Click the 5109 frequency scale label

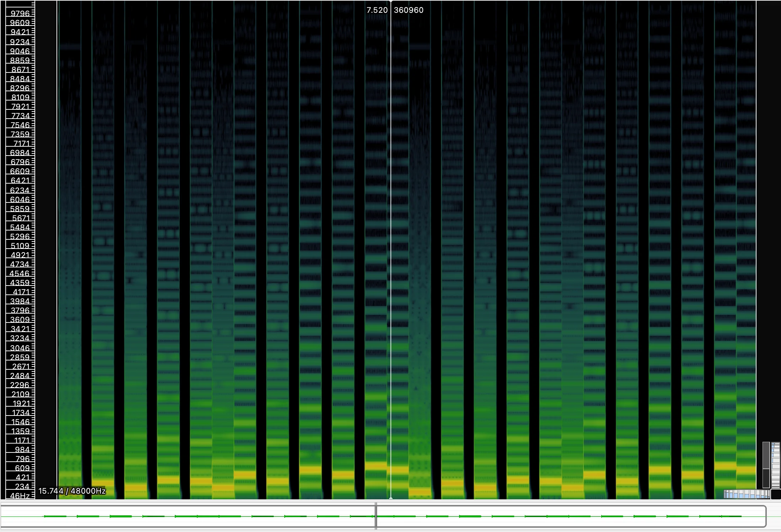click(20, 246)
